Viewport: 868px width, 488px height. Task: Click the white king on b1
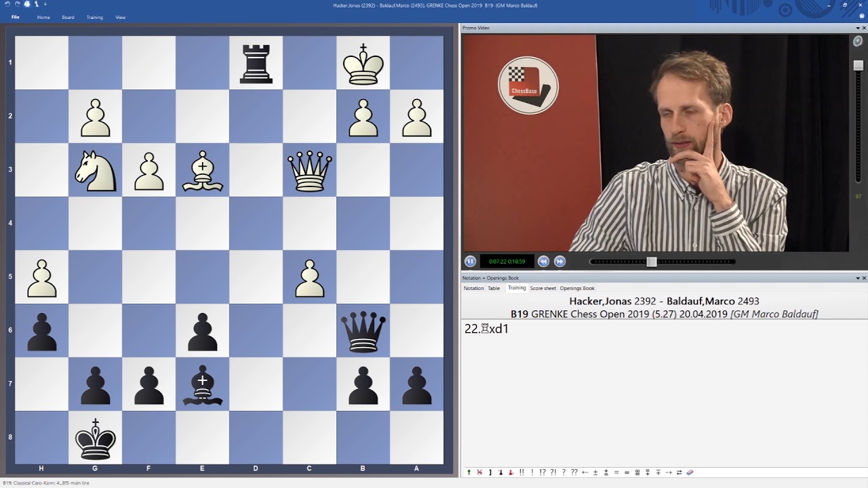(x=363, y=63)
